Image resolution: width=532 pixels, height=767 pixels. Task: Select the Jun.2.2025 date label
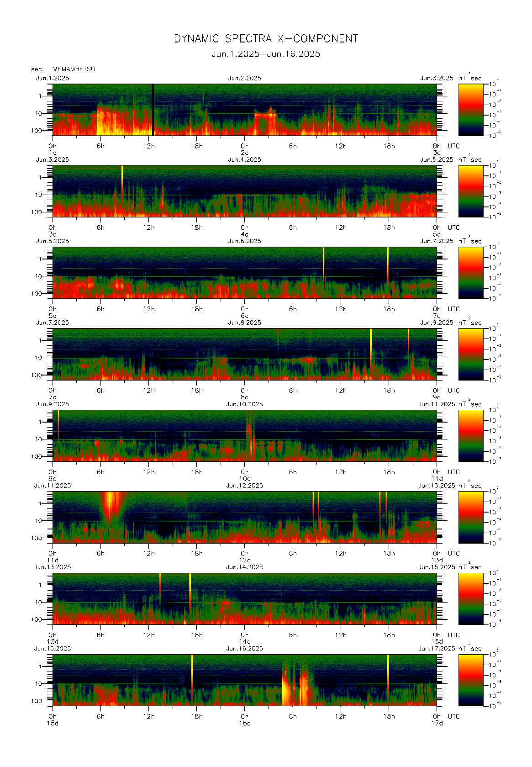[245, 78]
